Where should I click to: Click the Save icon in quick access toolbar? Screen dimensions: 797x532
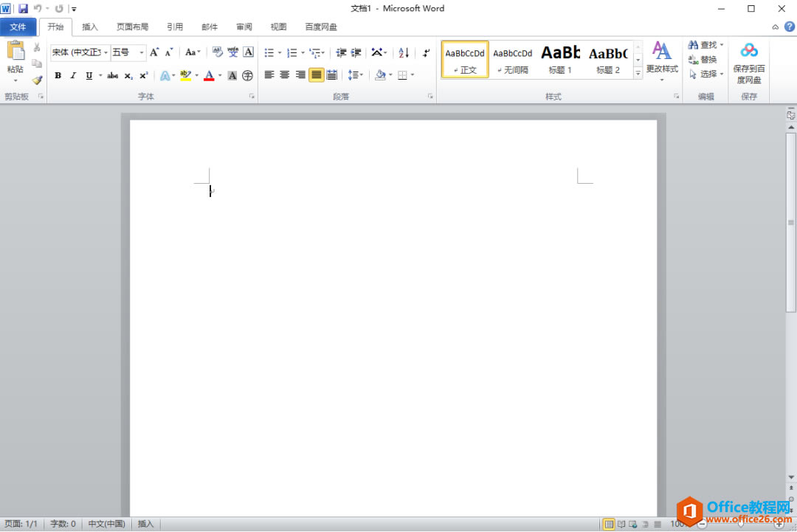pyautogui.click(x=23, y=9)
